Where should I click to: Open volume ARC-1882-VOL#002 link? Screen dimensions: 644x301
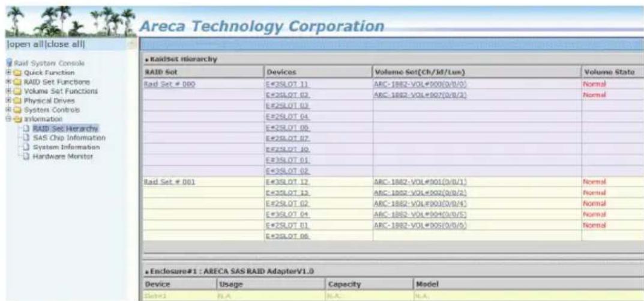pos(421,193)
